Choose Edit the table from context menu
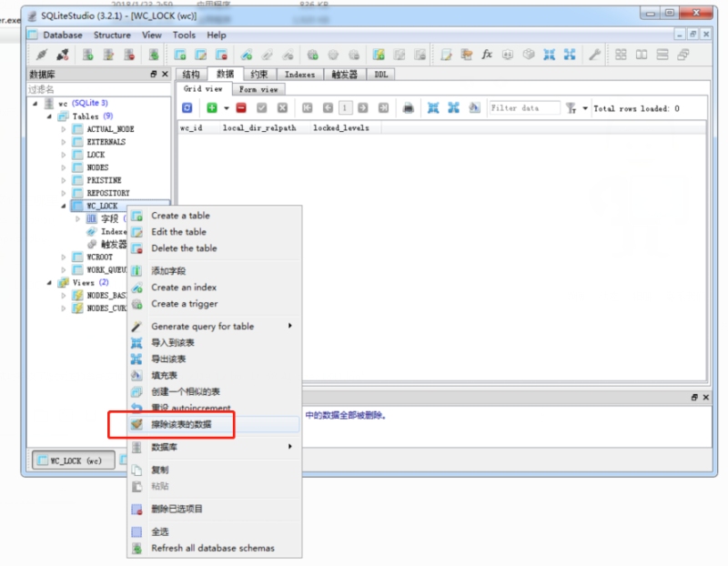The image size is (728, 566). [214, 232]
